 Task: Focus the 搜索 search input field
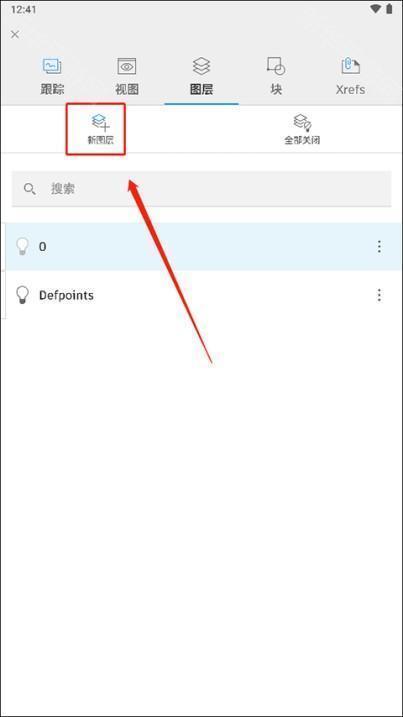click(201, 189)
